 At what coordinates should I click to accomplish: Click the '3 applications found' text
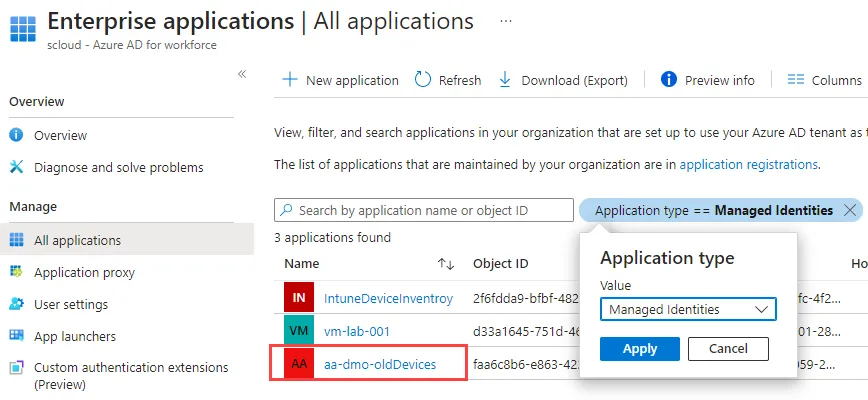332,237
